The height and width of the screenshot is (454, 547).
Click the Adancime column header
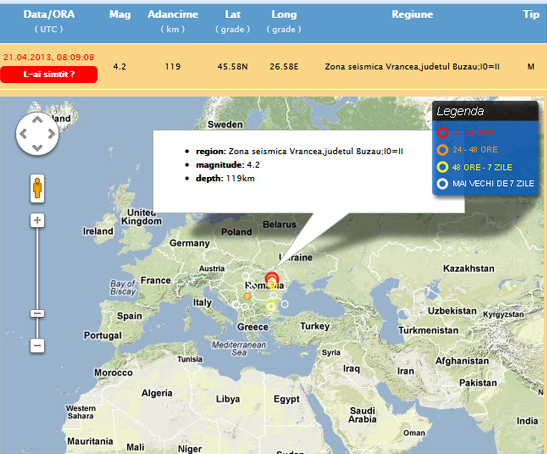[x=173, y=14]
